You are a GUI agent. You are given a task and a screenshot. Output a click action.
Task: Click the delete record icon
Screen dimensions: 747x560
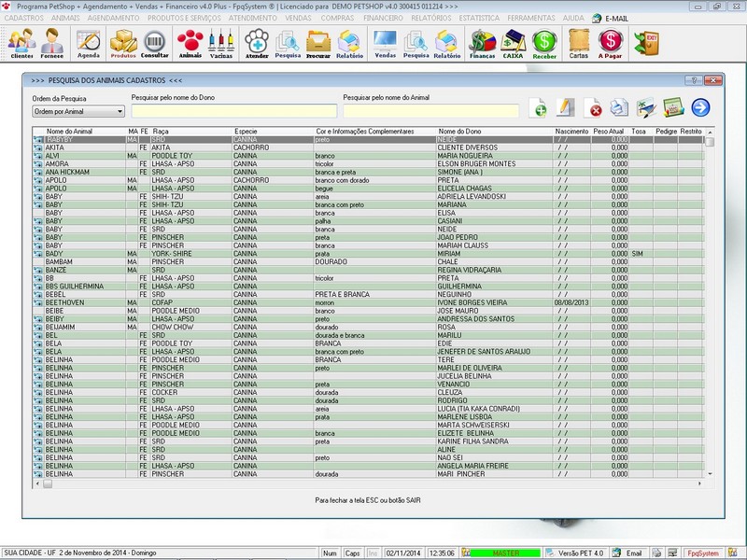(592, 106)
